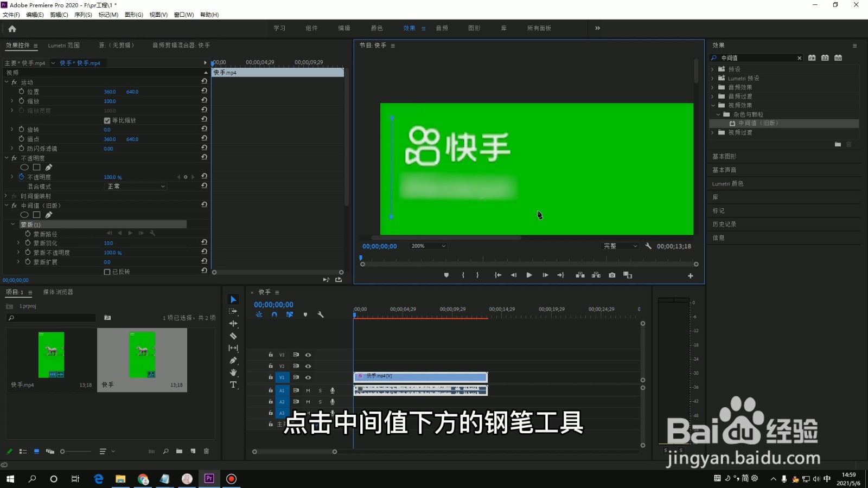Open the 剪辑(C) menu
The image size is (868, 488).
59,15
